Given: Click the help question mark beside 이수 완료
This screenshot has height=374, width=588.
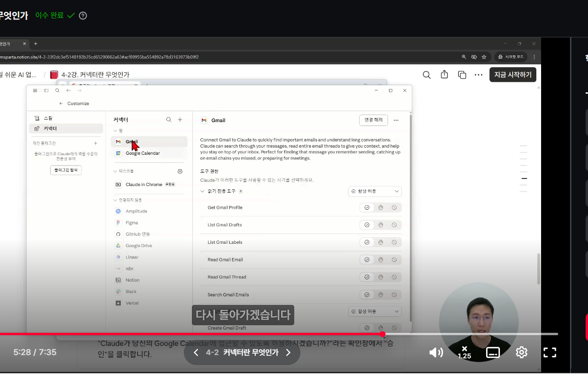Looking at the screenshot, I should pos(83,16).
